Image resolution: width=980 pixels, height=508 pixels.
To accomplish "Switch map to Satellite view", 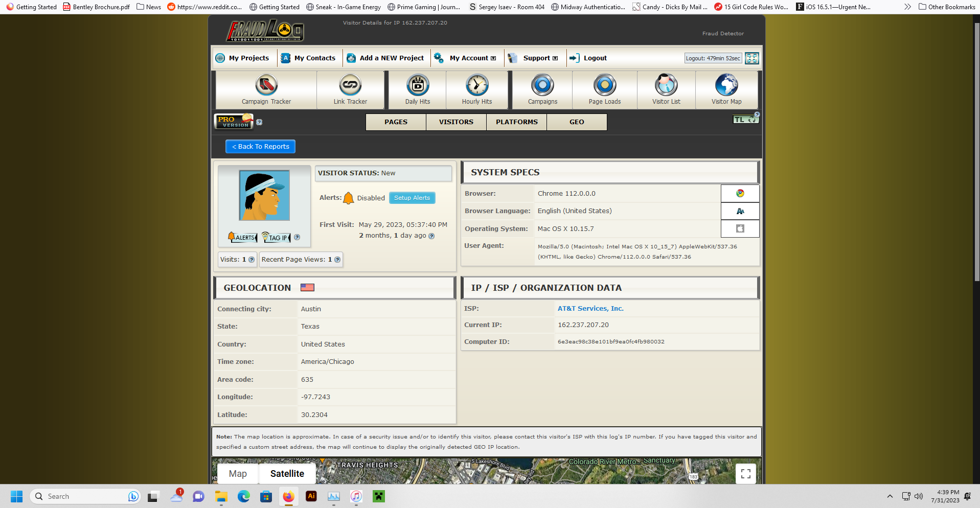I will pos(287,474).
